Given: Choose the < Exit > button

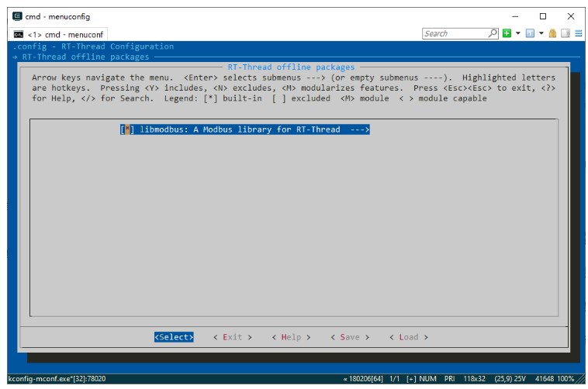Looking at the screenshot, I should tap(233, 337).
